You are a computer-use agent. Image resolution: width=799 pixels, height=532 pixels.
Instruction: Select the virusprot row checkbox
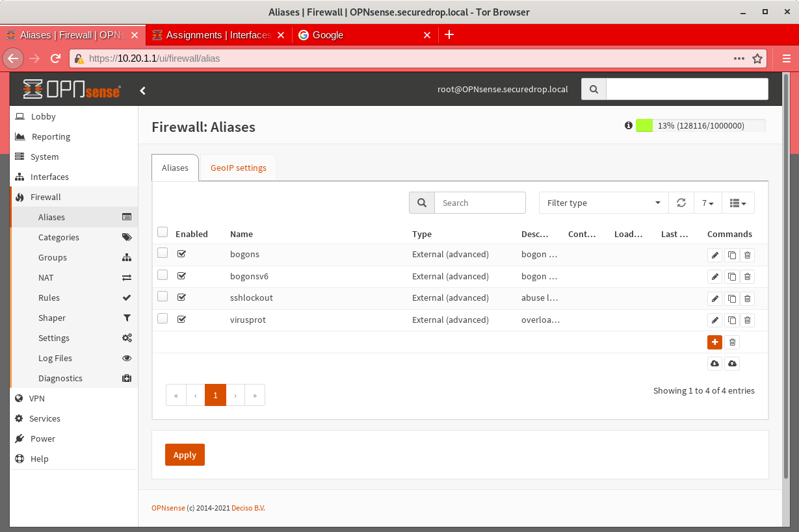163,318
